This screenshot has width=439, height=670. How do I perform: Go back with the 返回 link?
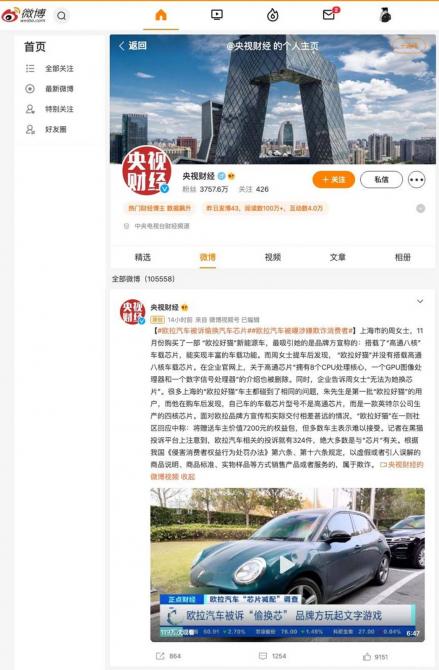coord(133,46)
